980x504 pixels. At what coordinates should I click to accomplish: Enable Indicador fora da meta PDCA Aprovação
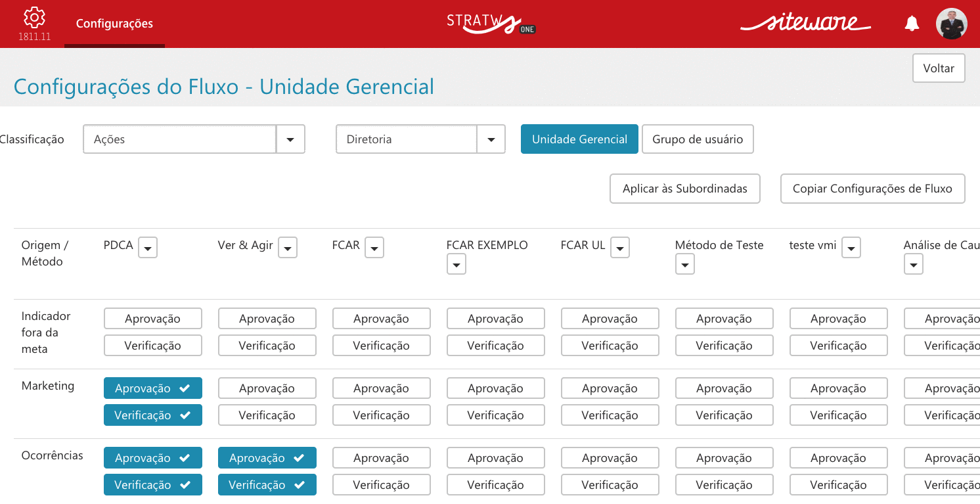153,319
